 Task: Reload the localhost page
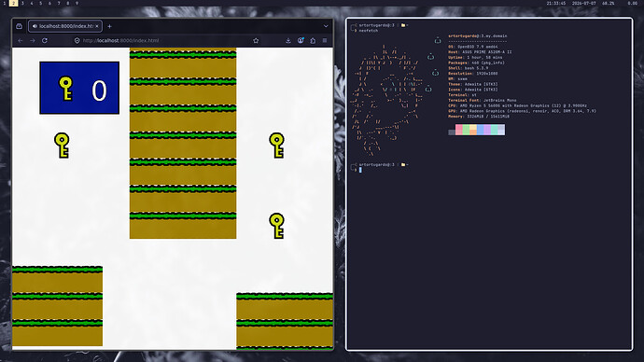coord(45,41)
